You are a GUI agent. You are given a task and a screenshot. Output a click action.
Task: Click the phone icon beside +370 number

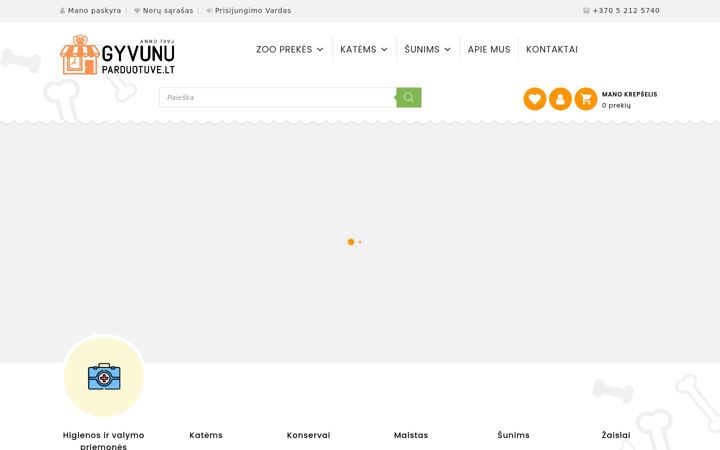586,11
